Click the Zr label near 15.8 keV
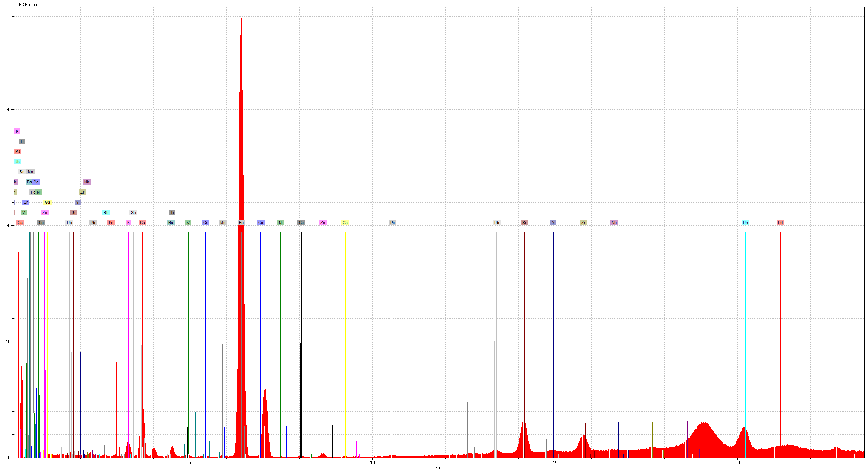The height and width of the screenshot is (470, 868). pos(583,223)
